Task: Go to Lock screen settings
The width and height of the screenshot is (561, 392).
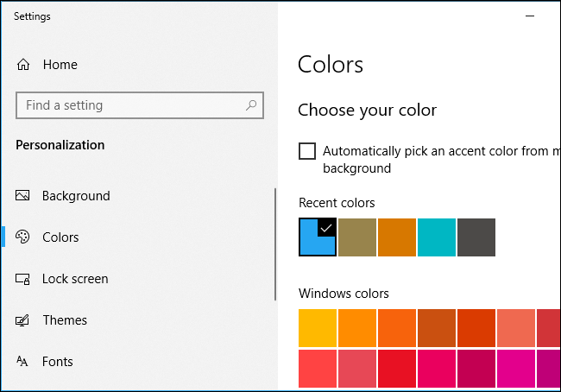Action: click(x=75, y=279)
